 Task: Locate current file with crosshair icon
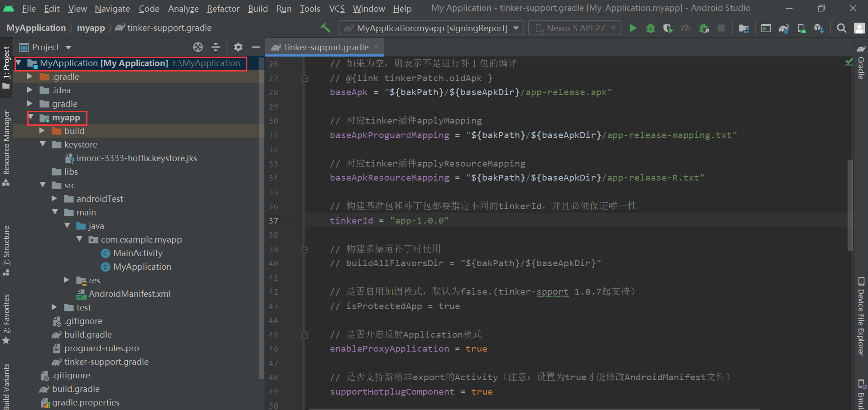coord(198,47)
